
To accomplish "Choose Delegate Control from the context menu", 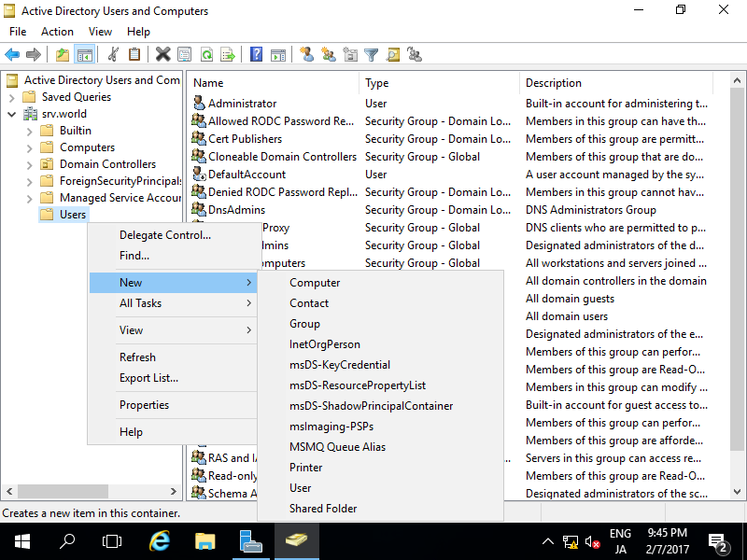I will click(x=156, y=234).
